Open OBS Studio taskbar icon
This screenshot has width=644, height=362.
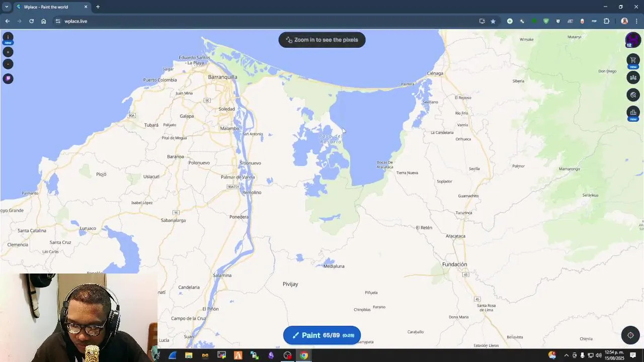[x=287, y=355]
